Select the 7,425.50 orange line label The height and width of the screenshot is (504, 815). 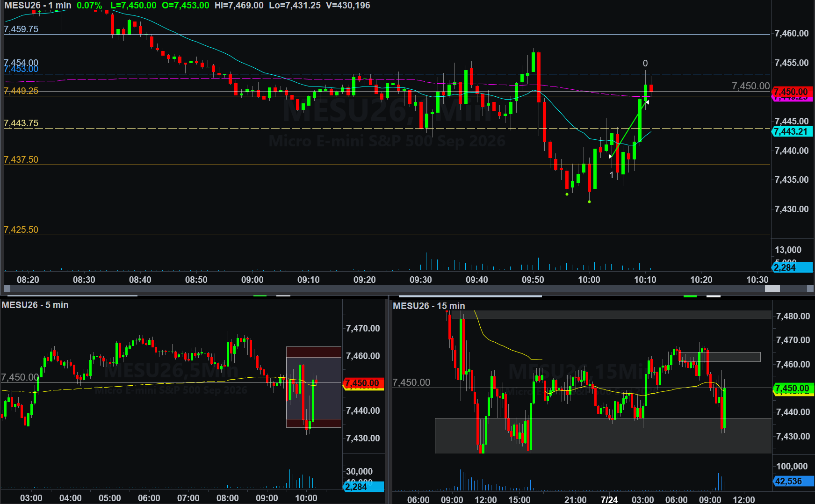[21, 230]
